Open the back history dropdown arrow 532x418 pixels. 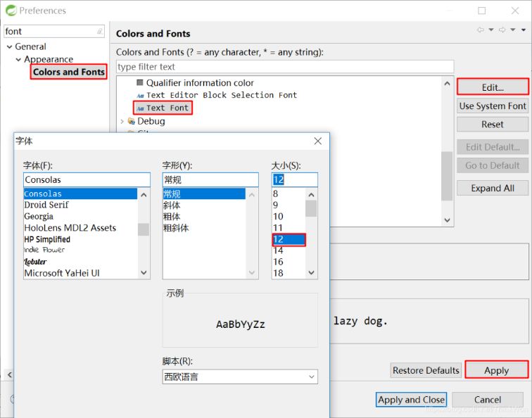point(491,30)
